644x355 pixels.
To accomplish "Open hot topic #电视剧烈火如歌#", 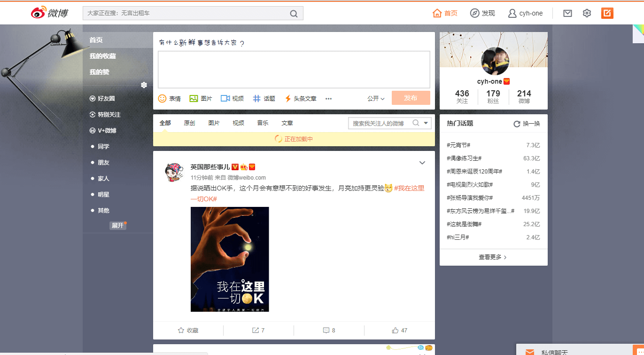I will [x=470, y=185].
